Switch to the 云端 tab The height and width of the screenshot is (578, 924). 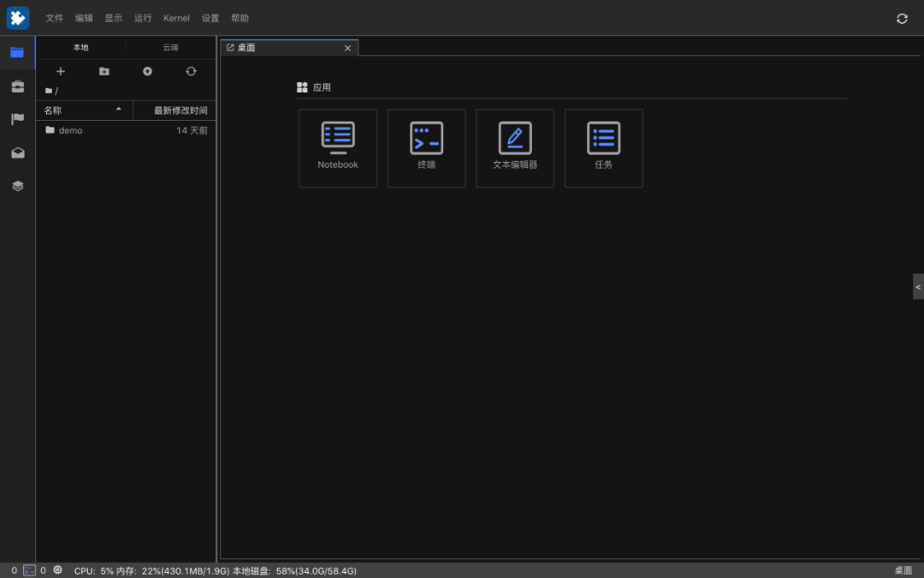coord(170,47)
